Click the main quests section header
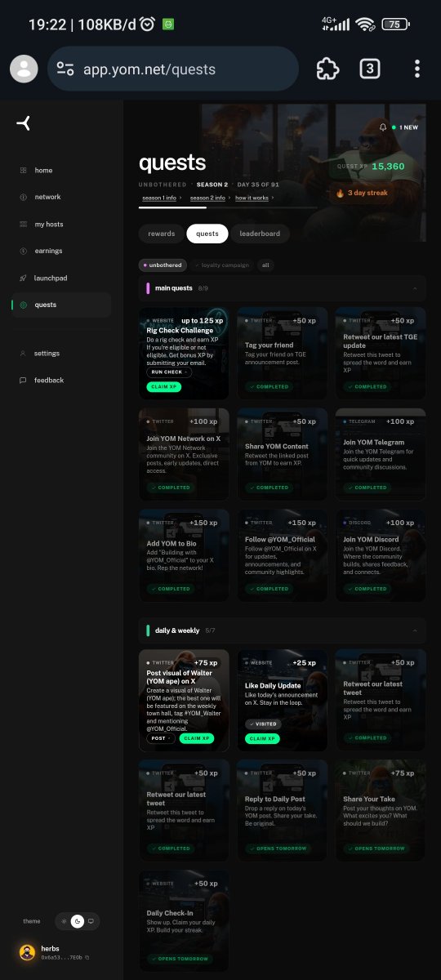Screen dimensions: 441x980 (x=282, y=288)
